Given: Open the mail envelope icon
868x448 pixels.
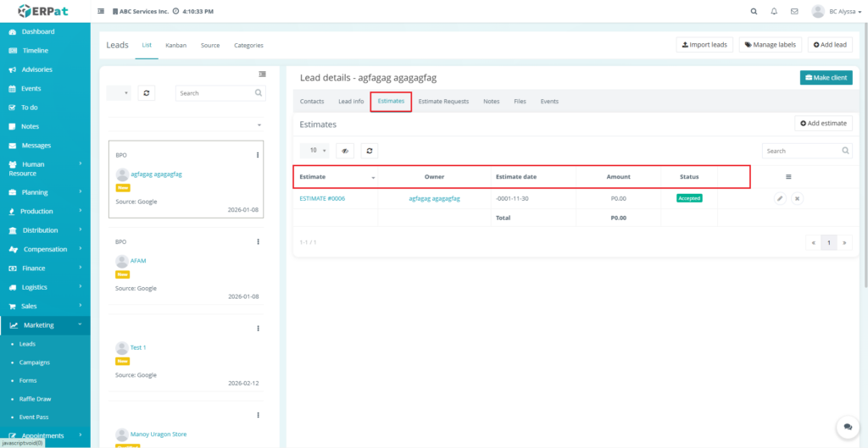Looking at the screenshot, I should click(x=794, y=12).
